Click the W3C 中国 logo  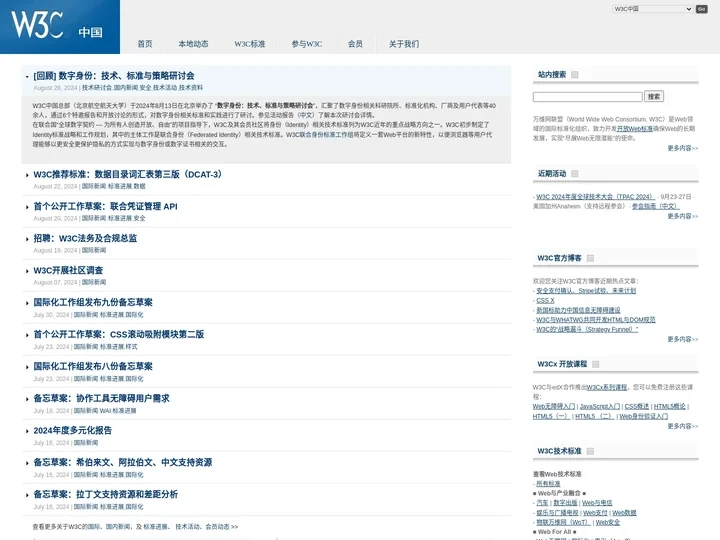(60, 27)
